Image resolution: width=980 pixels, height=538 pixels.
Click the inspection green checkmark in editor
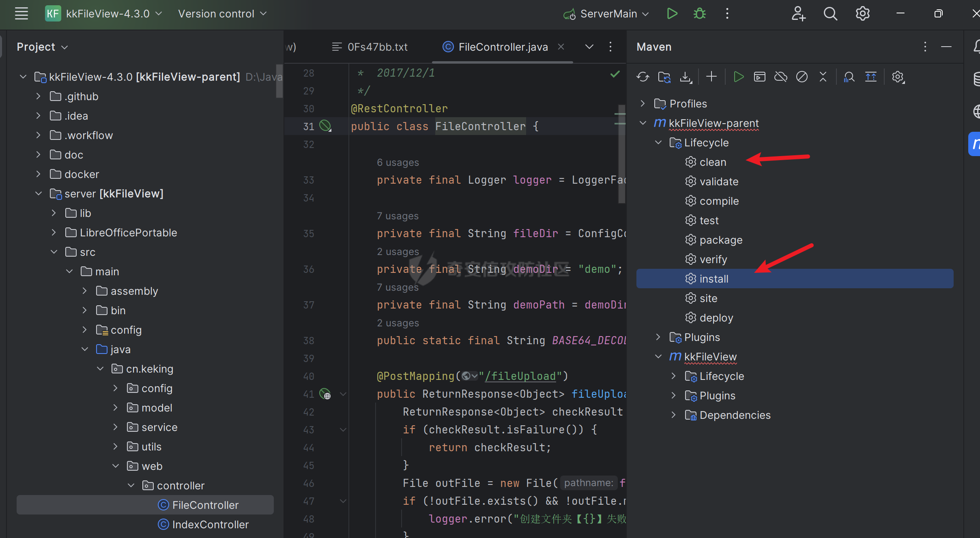(615, 74)
